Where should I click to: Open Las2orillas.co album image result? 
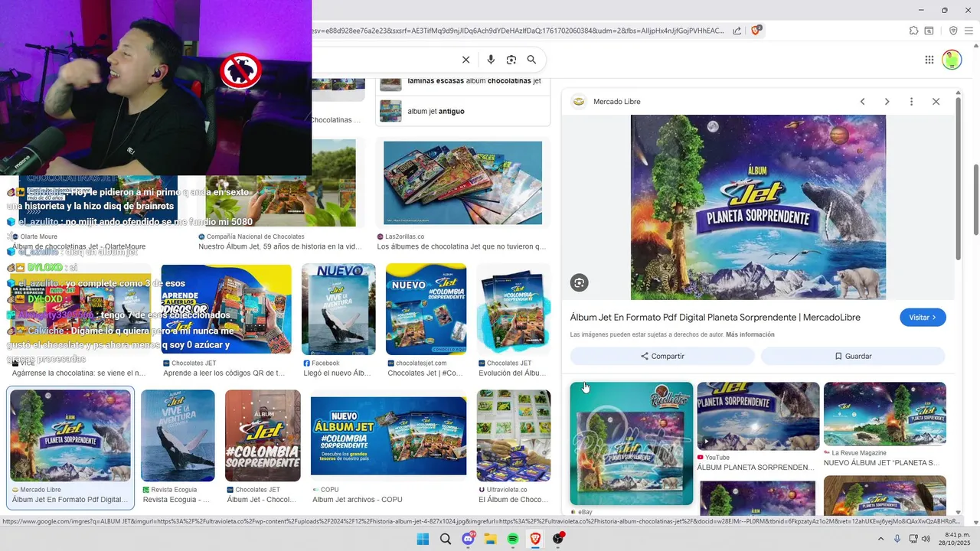tap(462, 183)
